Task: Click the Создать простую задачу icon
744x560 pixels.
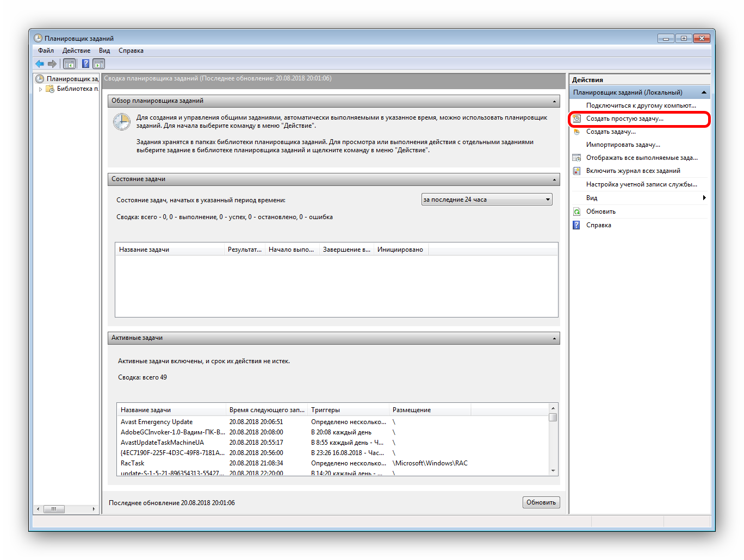Action: pyautogui.click(x=577, y=119)
